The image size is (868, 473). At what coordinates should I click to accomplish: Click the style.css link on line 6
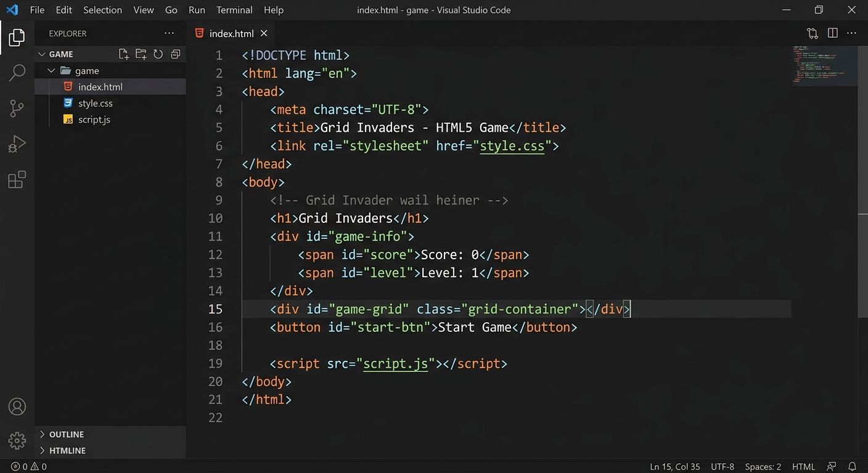(x=512, y=146)
